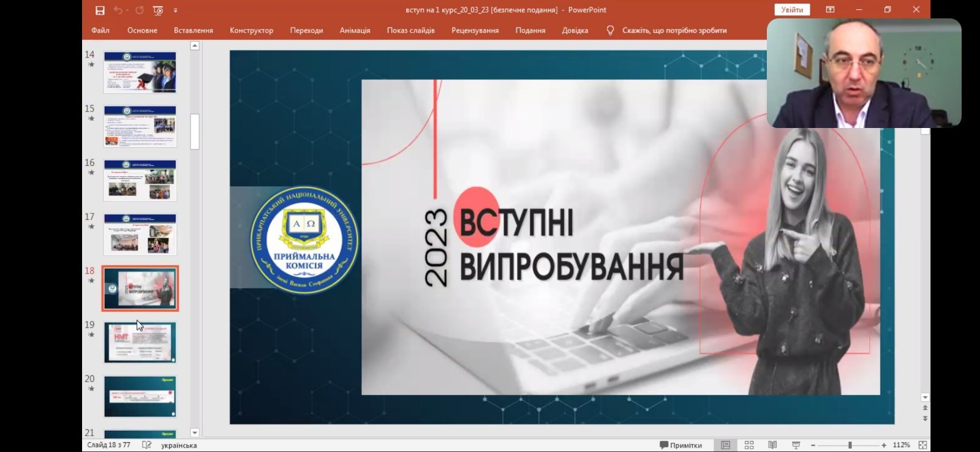This screenshot has height=452, width=980.
Task: Switch to Slide Sorter view
Action: point(749,445)
